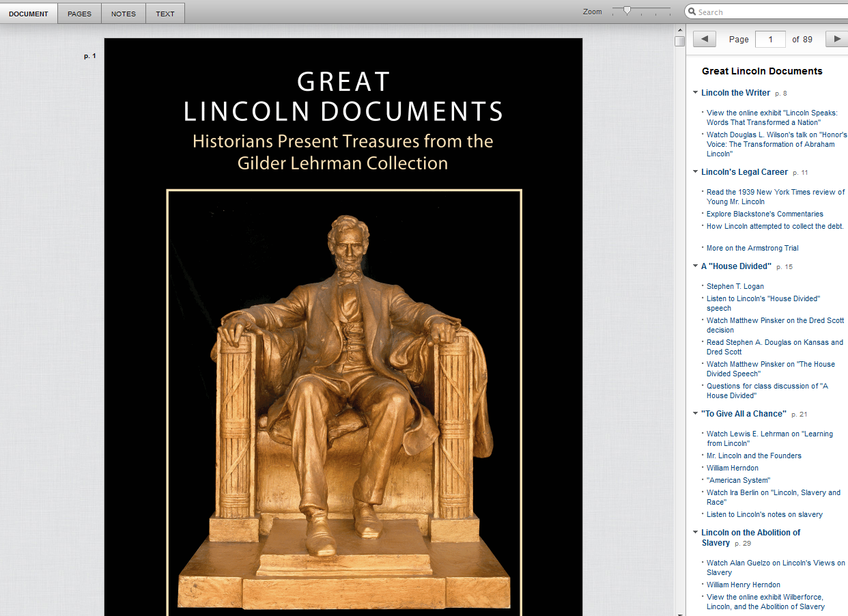848x616 pixels.
Task: Open More on the Armstrong Trial
Action: pos(752,248)
